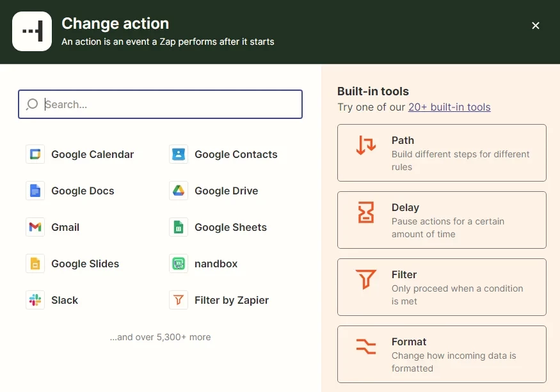Image resolution: width=560 pixels, height=392 pixels.
Task: Pick the Filter by Zapier icon
Action: tap(179, 300)
